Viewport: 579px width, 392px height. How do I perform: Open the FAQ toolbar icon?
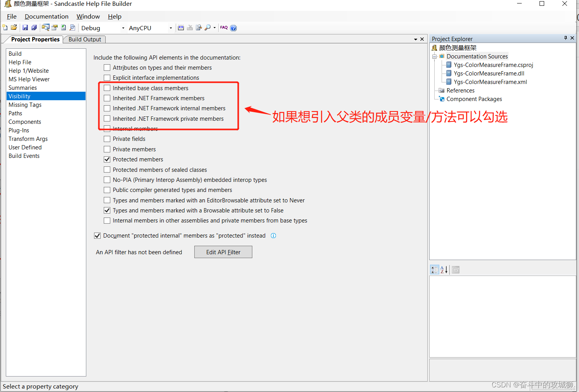(x=224, y=27)
